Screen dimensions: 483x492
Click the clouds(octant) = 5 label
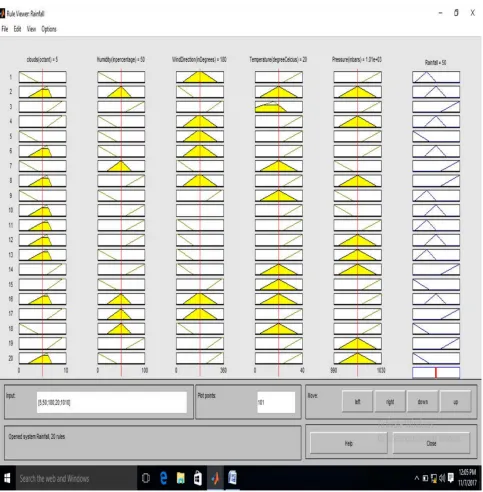coord(42,60)
